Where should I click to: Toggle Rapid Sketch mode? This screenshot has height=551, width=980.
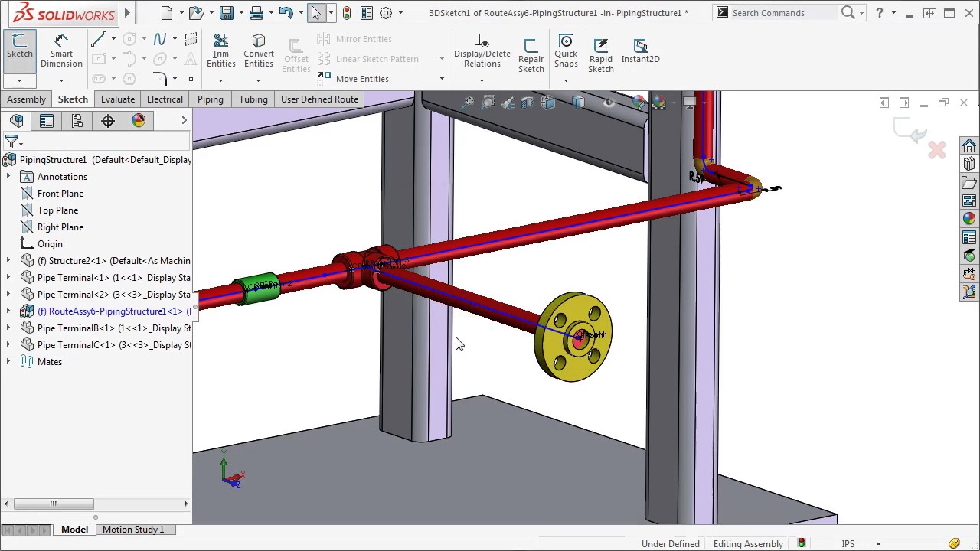pyautogui.click(x=601, y=55)
